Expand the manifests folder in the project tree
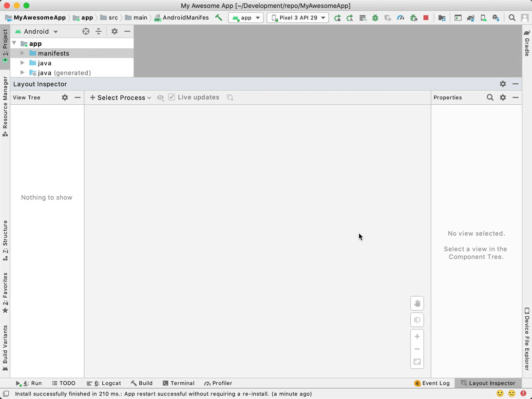Screen dimensions: 532x399 pos(22,53)
